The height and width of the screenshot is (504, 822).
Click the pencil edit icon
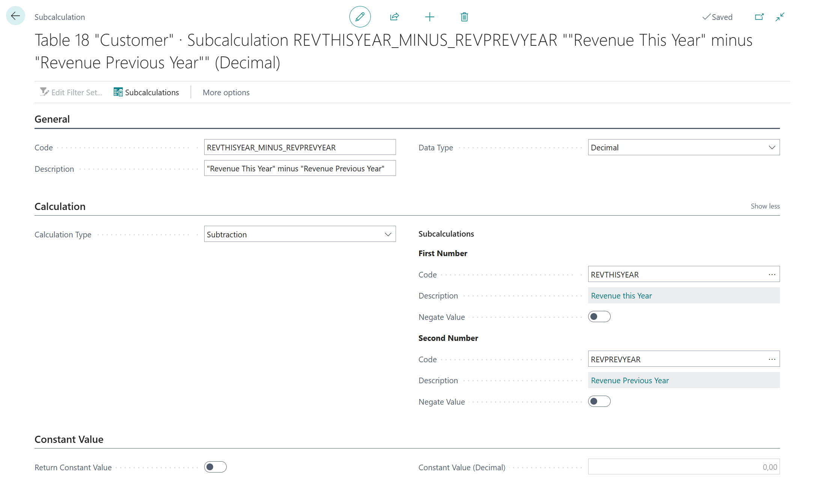360,17
